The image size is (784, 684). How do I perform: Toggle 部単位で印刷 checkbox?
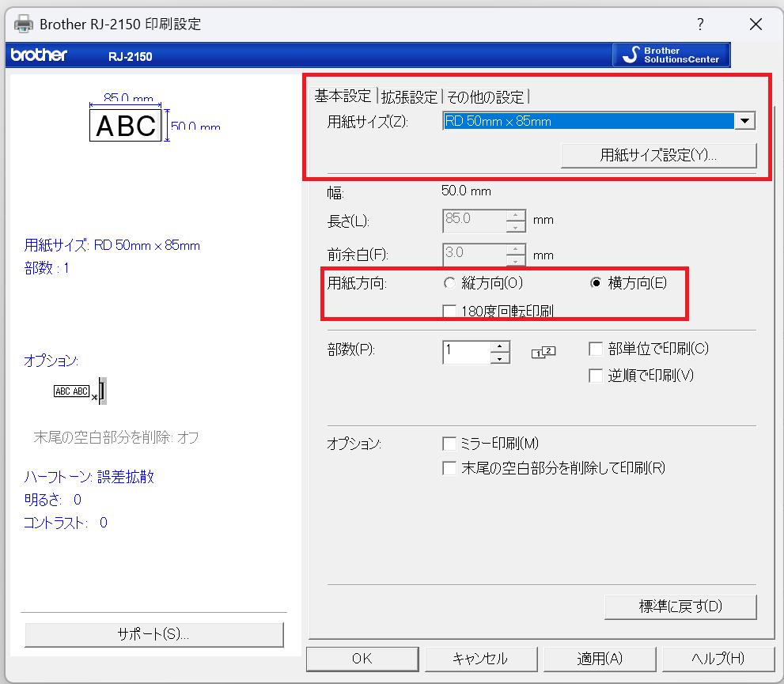pos(597,349)
